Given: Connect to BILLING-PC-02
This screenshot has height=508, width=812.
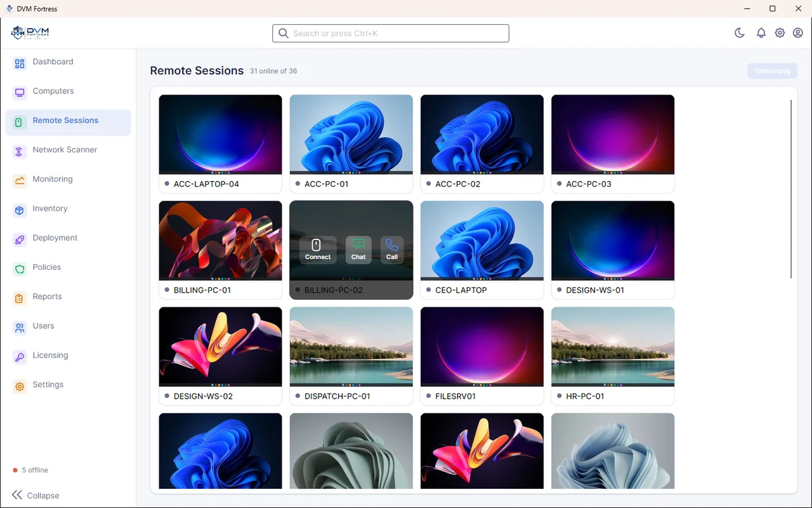Looking at the screenshot, I should tap(318, 250).
